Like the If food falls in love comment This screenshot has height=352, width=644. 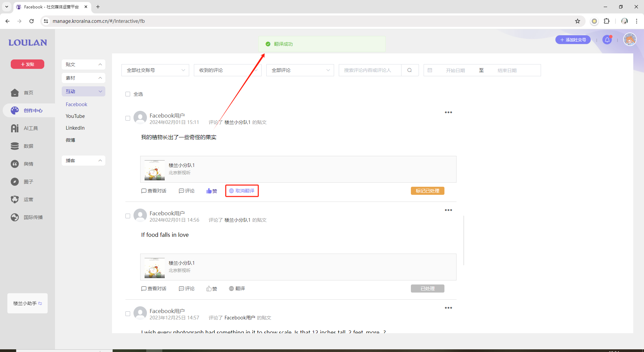coord(212,289)
